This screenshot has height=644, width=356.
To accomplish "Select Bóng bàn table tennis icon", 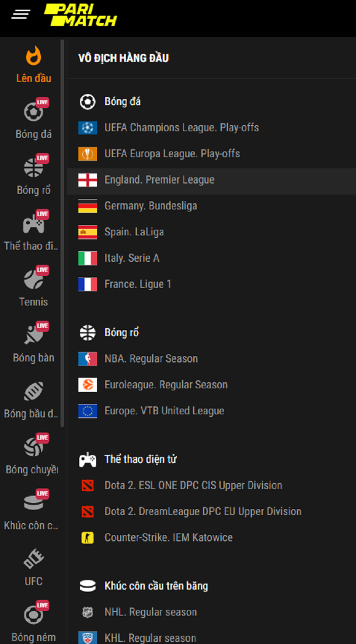I will [34, 335].
